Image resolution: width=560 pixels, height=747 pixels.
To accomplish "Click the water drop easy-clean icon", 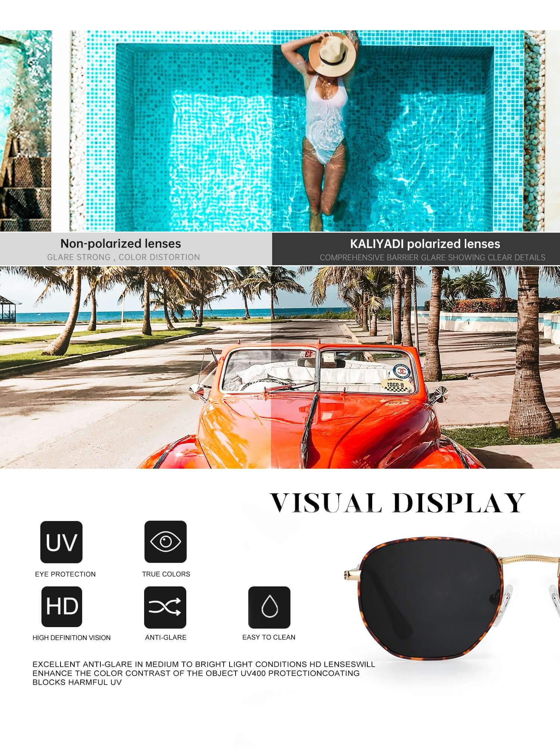I will tap(269, 607).
